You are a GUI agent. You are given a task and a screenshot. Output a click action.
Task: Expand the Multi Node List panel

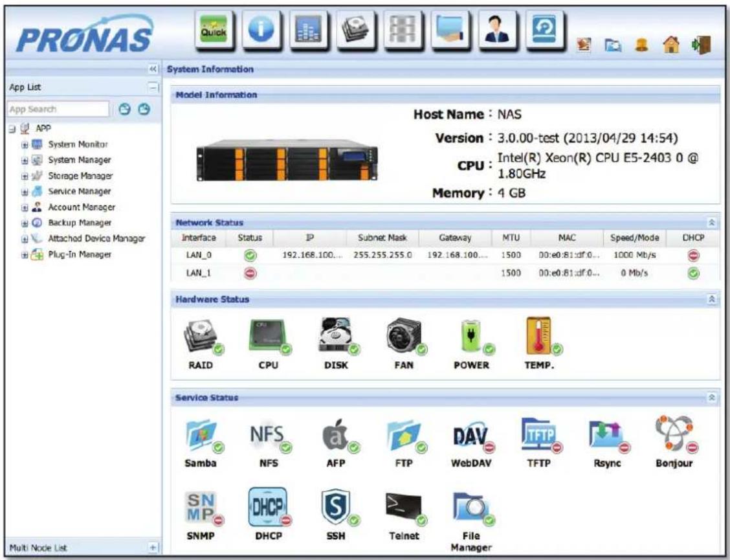pos(153,547)
